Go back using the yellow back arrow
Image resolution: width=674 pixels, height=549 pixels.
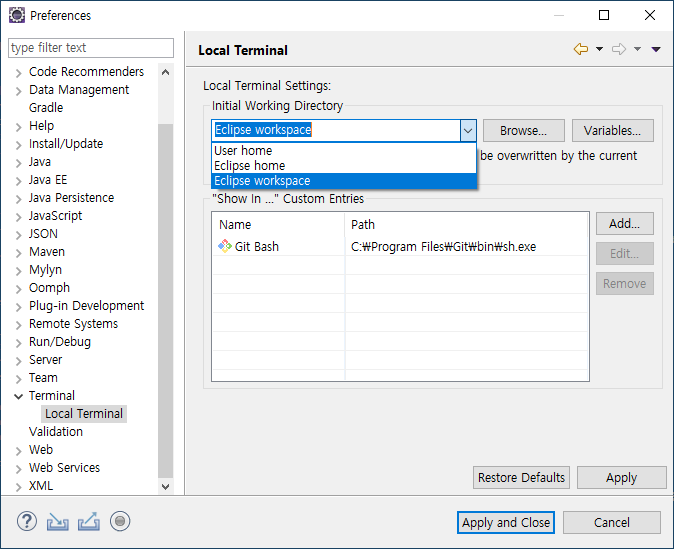coord(581,49)
